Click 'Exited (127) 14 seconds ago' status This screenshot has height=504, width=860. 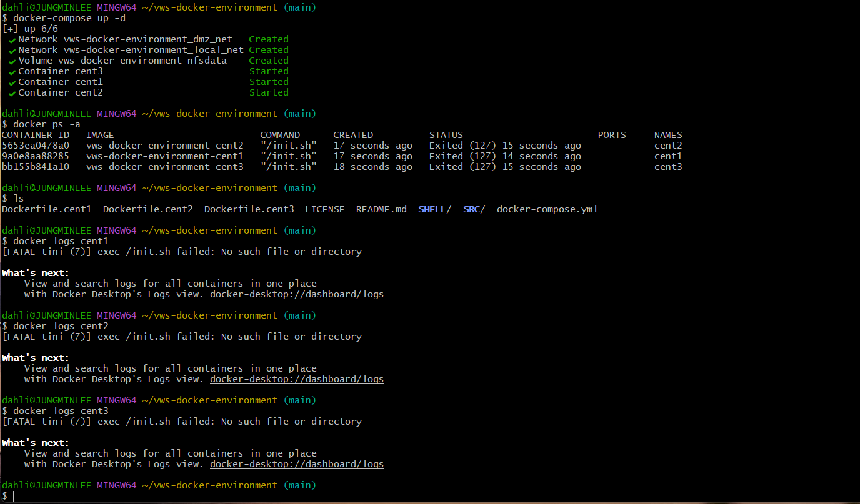click(505, 156)
